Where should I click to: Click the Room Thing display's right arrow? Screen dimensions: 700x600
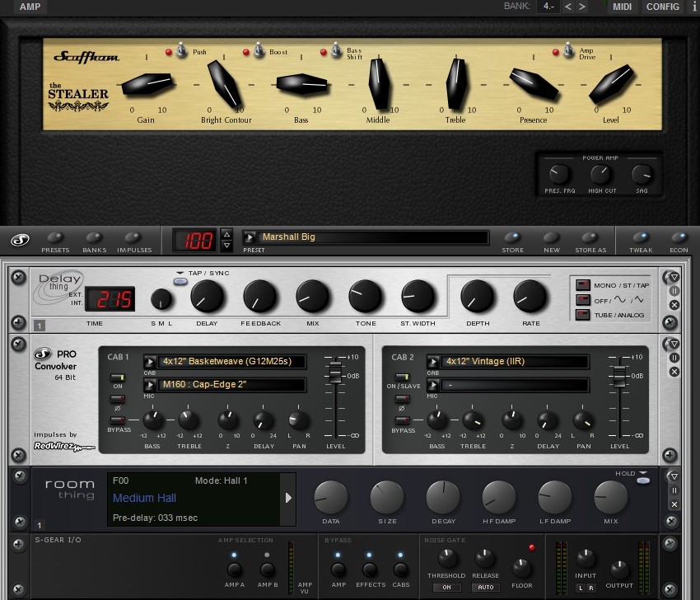(288, 498)
